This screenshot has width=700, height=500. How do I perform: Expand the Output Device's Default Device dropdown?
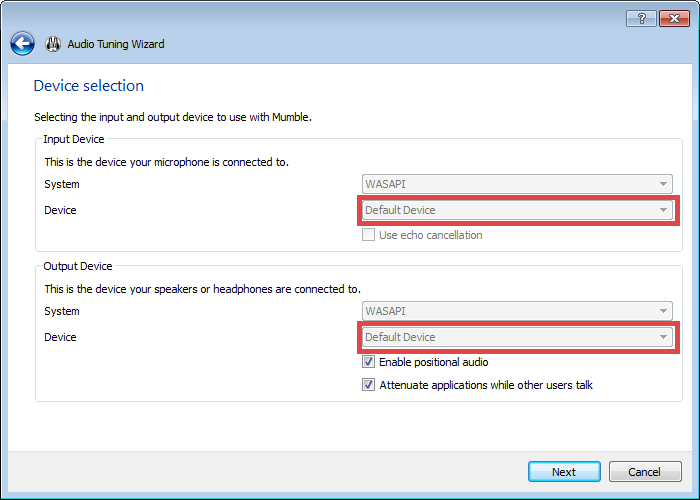(x=517, y=337)
